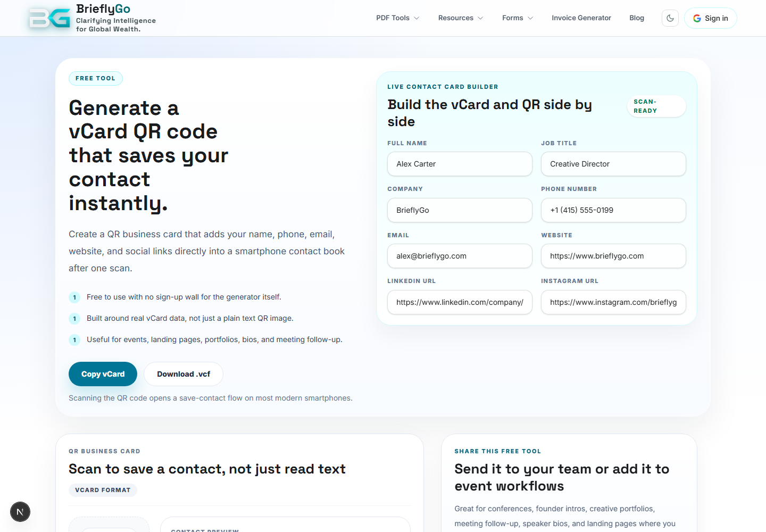This screenshot has height=532, width=766.
Task: Click 'Useful for events, landing pages' text
Action: coord(214,339)
